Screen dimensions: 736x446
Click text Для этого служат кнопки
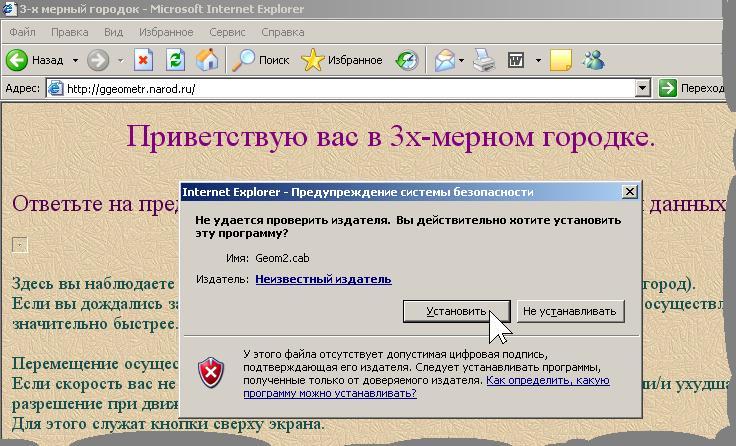click(168, 424)
